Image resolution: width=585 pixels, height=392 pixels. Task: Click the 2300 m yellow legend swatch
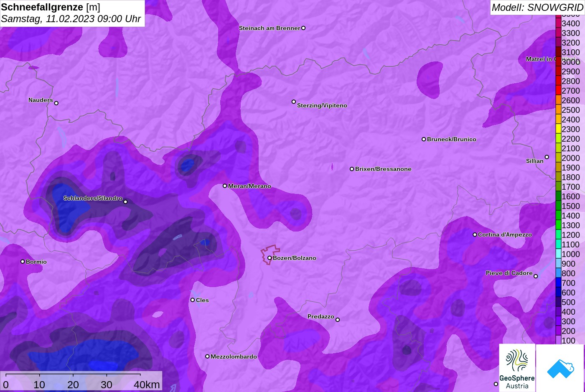click(558, 129)
